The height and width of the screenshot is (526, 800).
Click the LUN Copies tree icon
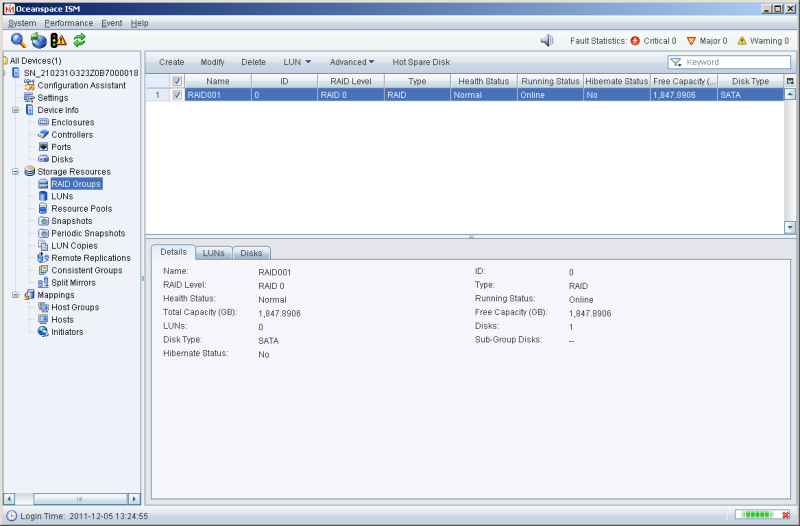[x=43, y=245]
